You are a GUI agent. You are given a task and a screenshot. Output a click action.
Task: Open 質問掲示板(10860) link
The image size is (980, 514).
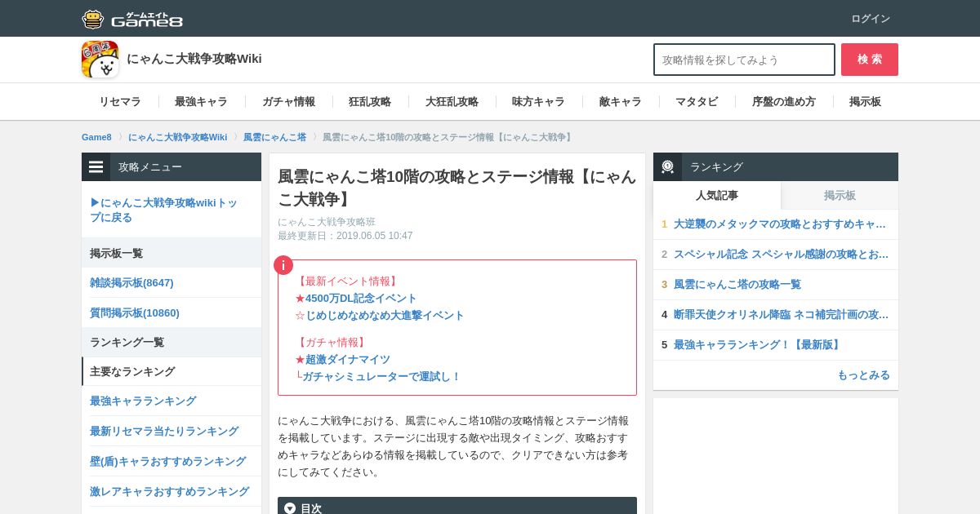[x=135, y=312]
